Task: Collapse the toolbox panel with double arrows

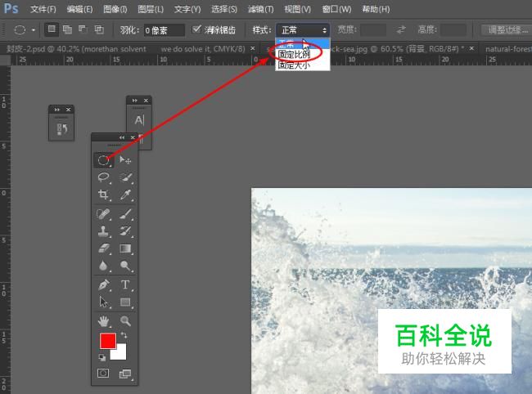Action: click(x=122, y=137)
